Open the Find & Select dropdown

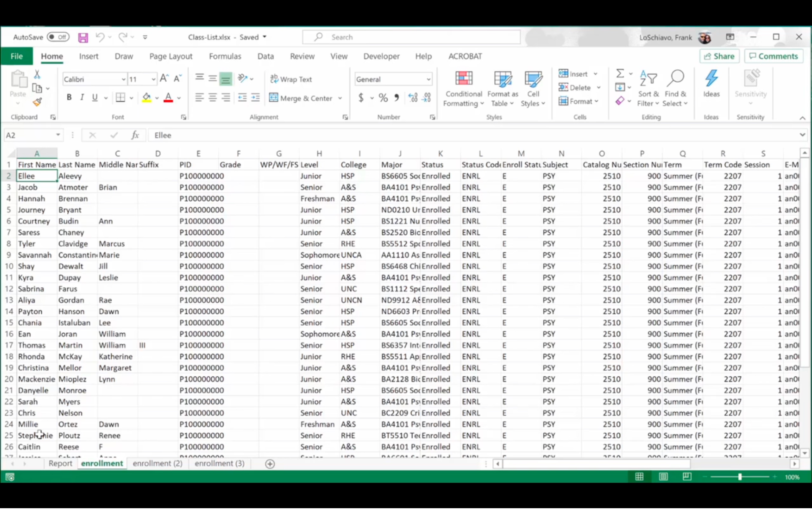(x=675, y=89)
